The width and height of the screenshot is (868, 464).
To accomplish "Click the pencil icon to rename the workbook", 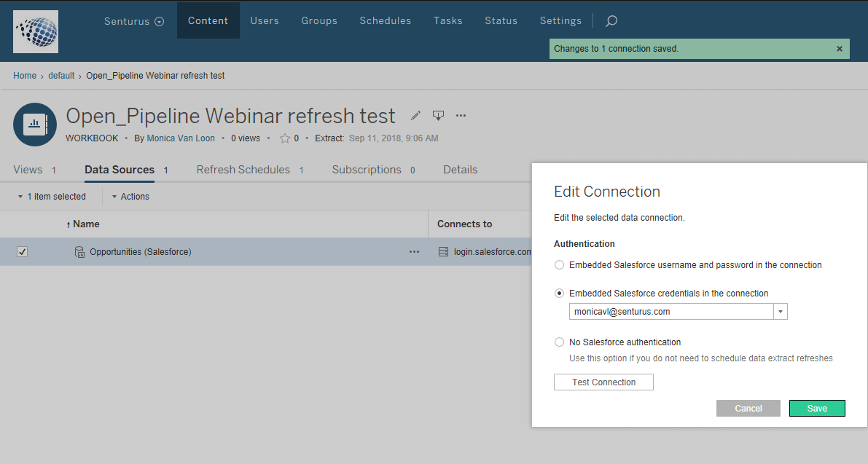I will (415, 115).
